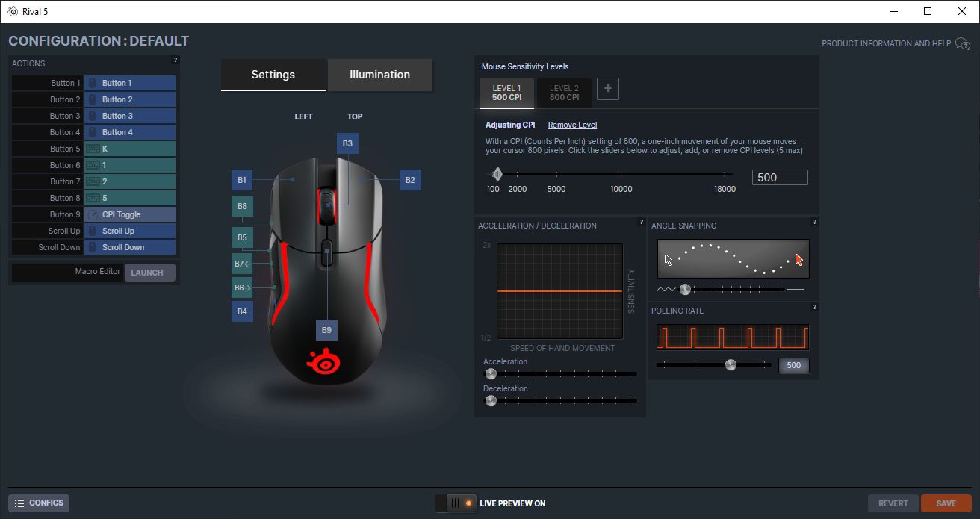Open the Button 5 keyboard action 'K'
Image resolution: width=980 pixels, height=519 pixels.
130,149
